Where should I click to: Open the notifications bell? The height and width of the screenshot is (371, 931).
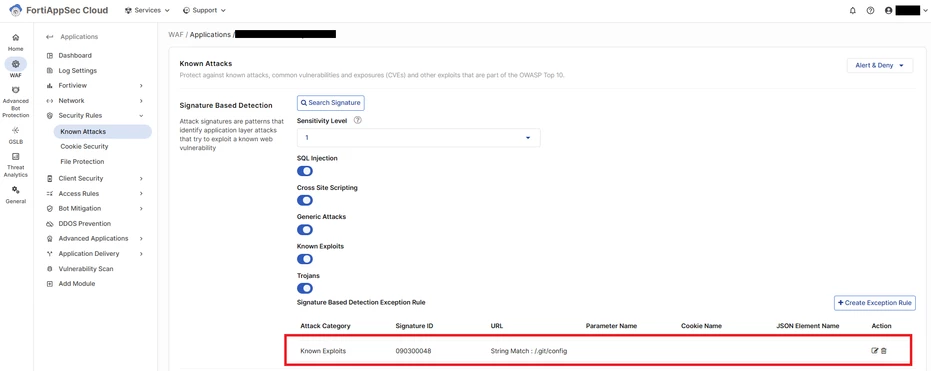pos(853,11)
